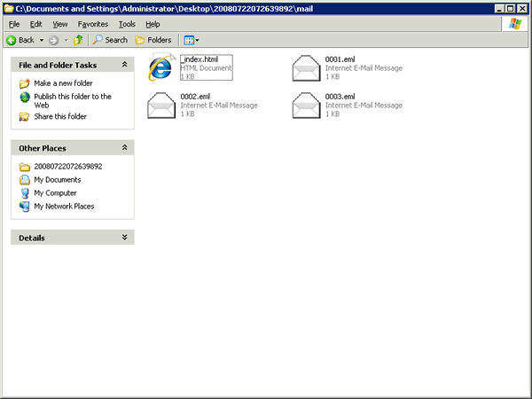Click the Share this folder icon

pyautogui.click(x=24, y=117)
